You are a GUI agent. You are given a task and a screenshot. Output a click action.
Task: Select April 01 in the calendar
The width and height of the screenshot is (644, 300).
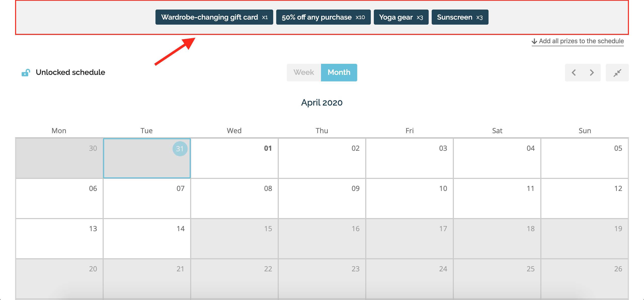(x=234, y=158)
